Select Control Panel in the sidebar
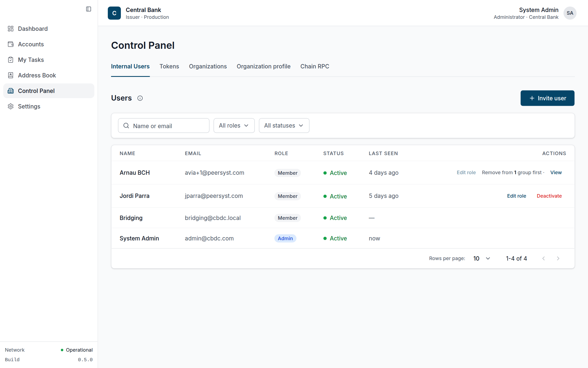588x368 pixels. pyautogui.click(x=49, y=91)
